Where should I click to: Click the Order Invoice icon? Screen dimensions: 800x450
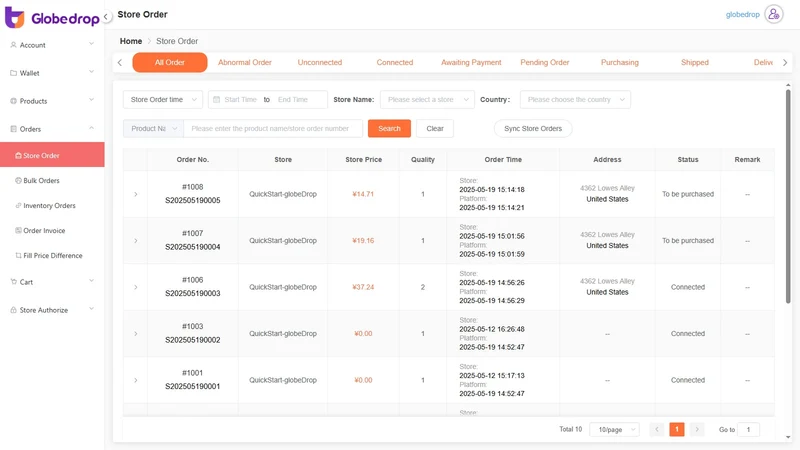[18, 231]
